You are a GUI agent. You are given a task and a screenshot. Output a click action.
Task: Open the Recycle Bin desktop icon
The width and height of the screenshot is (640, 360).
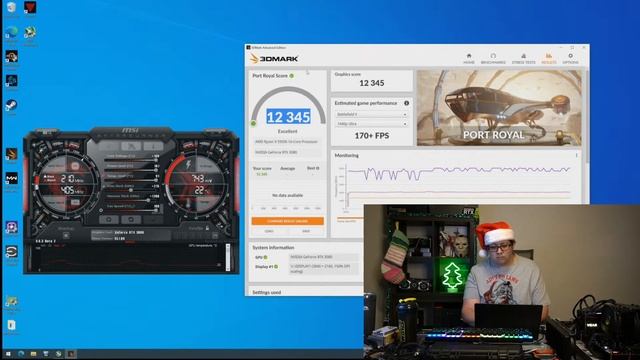11,8
